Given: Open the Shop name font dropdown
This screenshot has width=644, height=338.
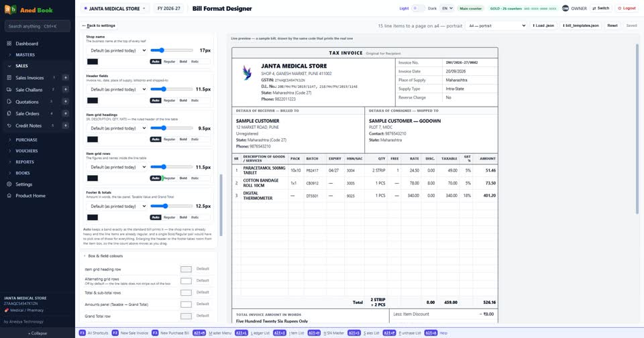Looking at the screenshot, I should 117,50.
